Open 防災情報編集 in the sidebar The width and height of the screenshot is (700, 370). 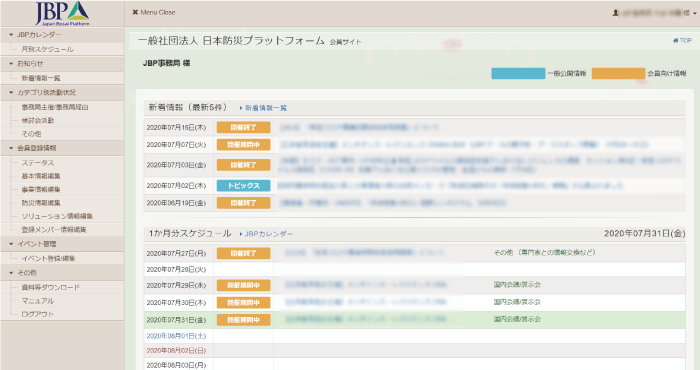click(41, 203)
